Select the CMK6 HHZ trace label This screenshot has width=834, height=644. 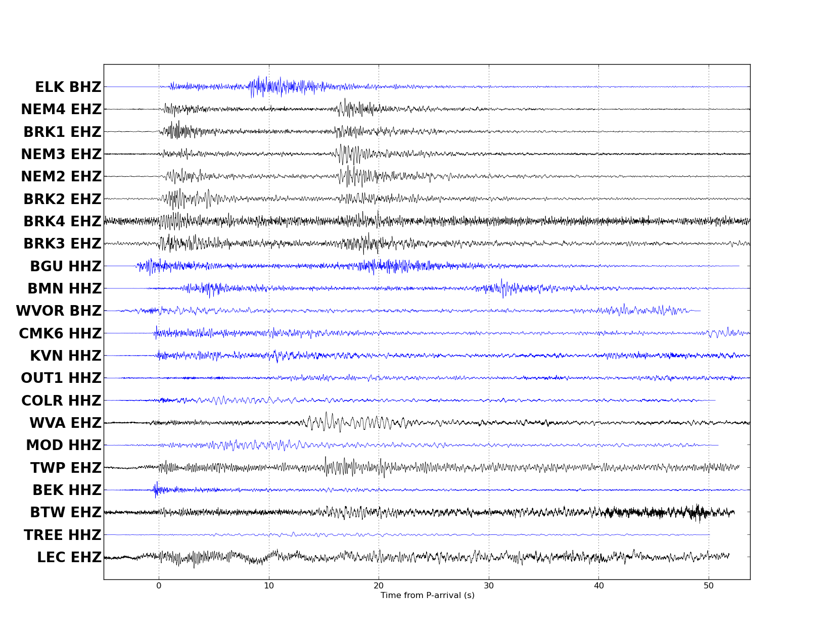(x=60, y=334)
